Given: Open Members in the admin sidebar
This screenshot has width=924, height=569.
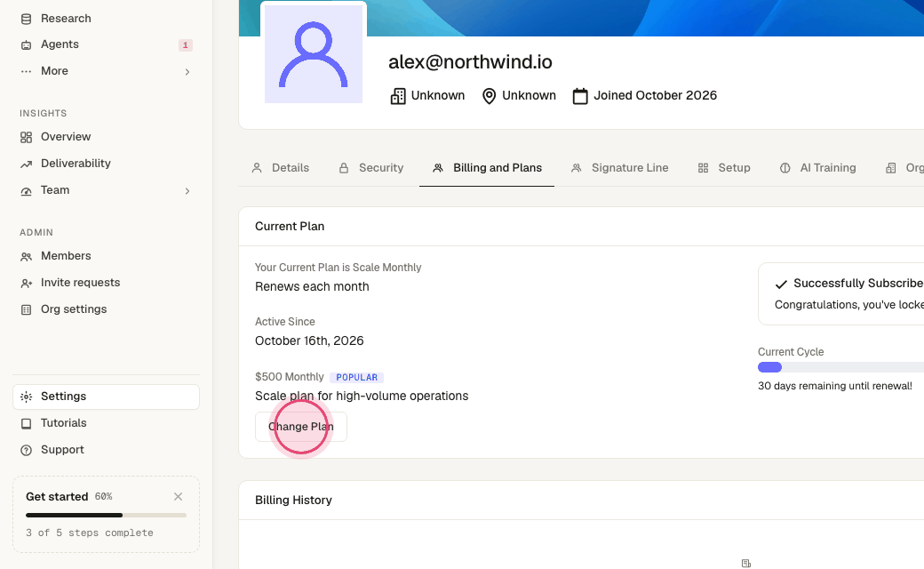Looking at the screenshot, I should click(x=106, y=256).
